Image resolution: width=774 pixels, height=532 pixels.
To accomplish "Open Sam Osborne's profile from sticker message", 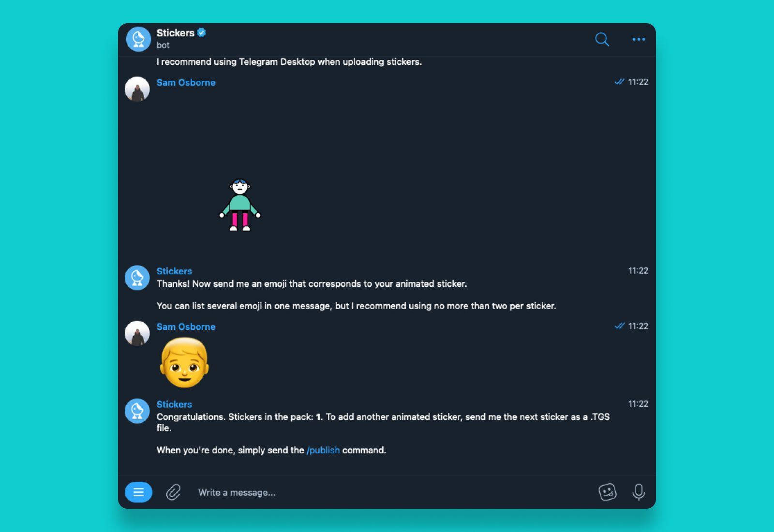I will tap(186, 83).
